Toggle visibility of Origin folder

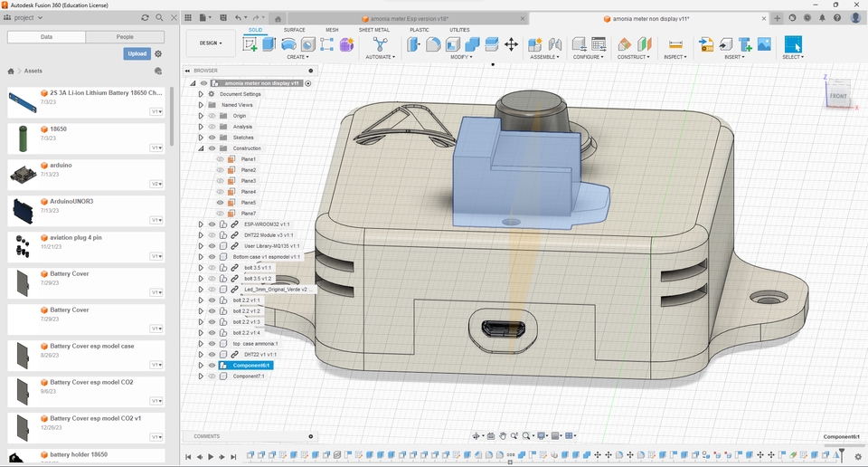212,116
